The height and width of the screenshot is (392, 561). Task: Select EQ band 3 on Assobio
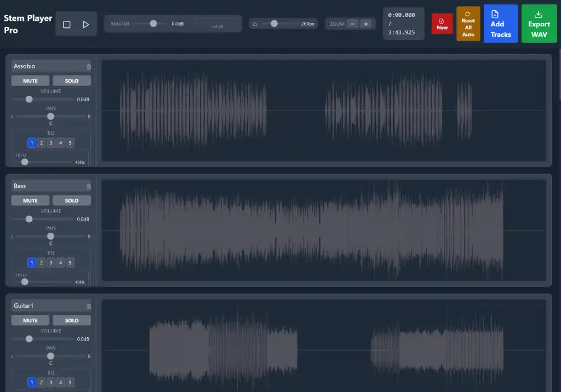coord(51,143)
